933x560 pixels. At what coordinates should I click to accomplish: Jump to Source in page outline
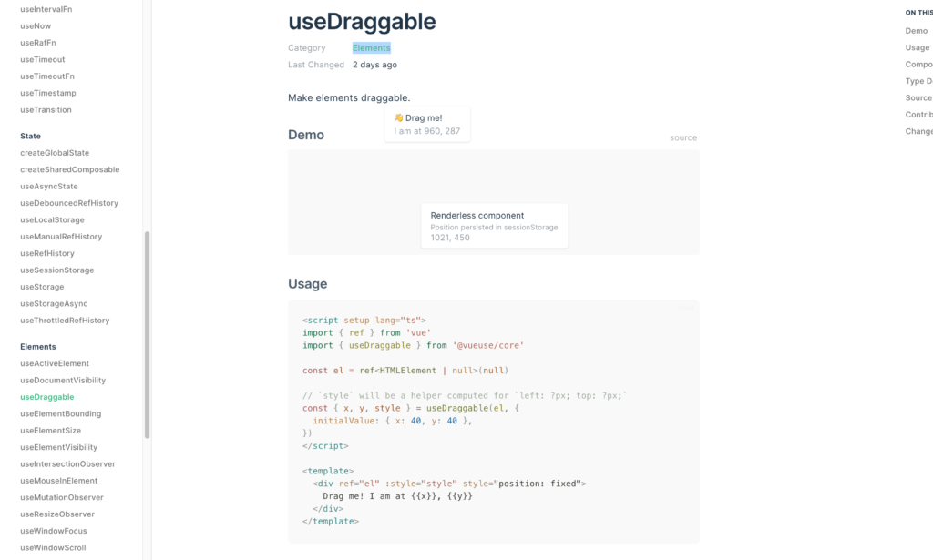[918, 98]
